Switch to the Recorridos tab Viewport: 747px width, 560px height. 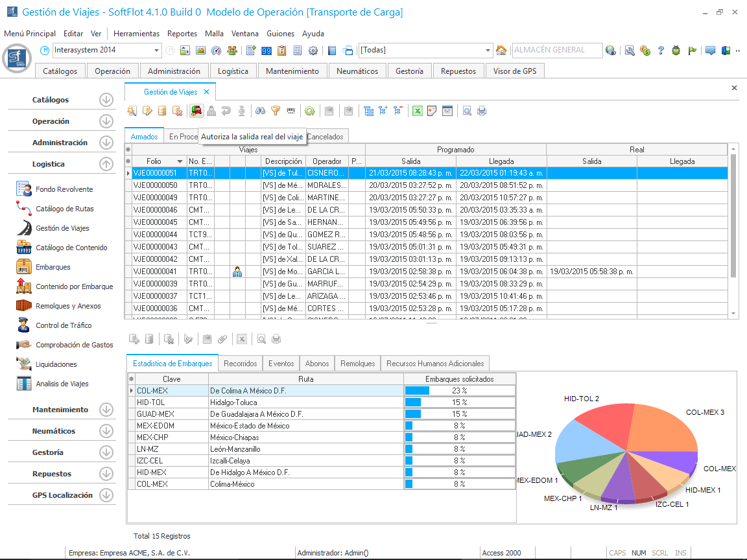[x=240, y=364]
